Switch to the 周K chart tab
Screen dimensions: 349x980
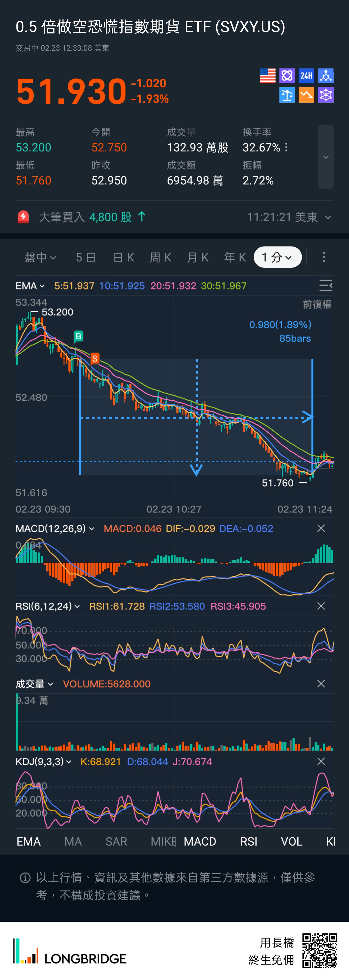(x=160, y=257)
